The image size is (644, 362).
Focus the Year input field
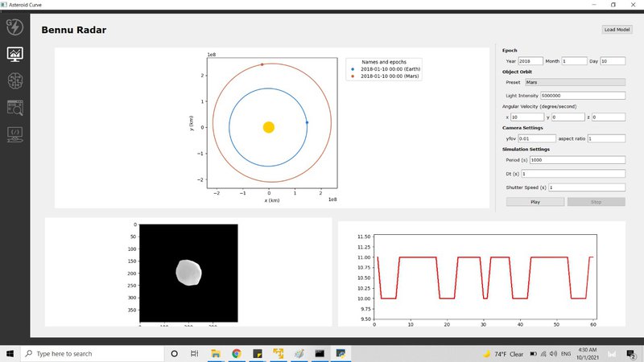pos(530,61)
